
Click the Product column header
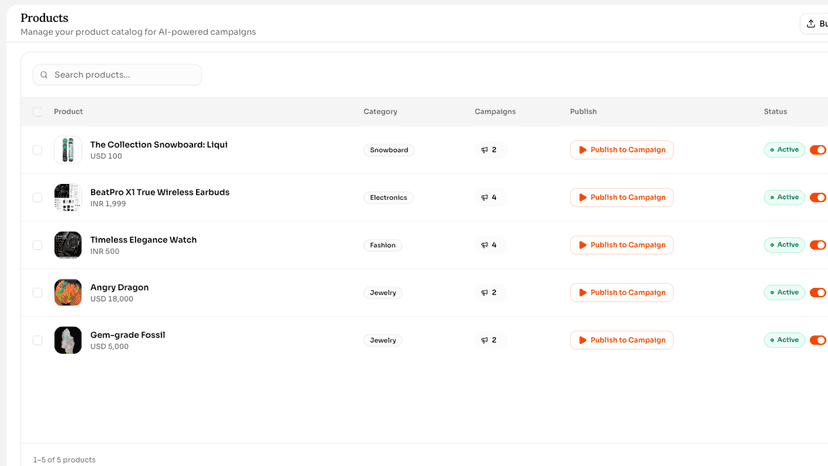coord(68,111)
